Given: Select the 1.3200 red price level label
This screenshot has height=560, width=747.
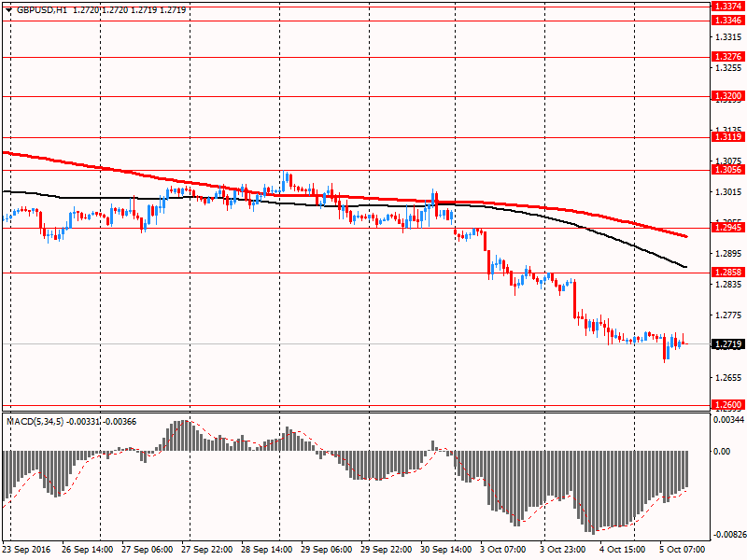Looking at the screenshot, I should pyautogui.click(x=727, y=96).
